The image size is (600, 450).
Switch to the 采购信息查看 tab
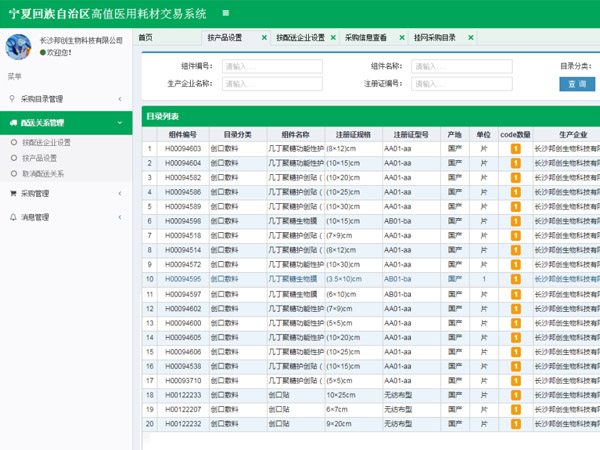pyautogui.click(x=367, y=37)
